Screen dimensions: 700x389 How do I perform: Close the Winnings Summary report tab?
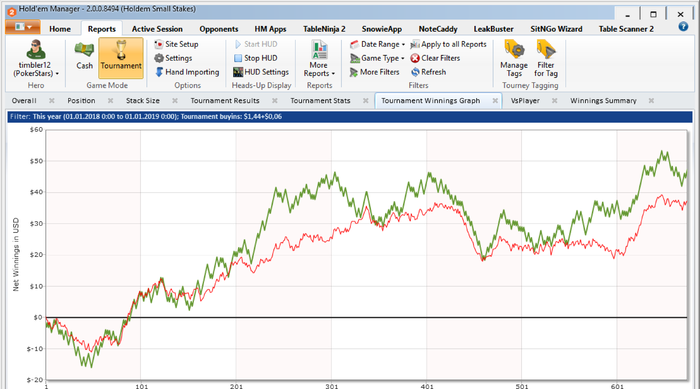(651, 101)
